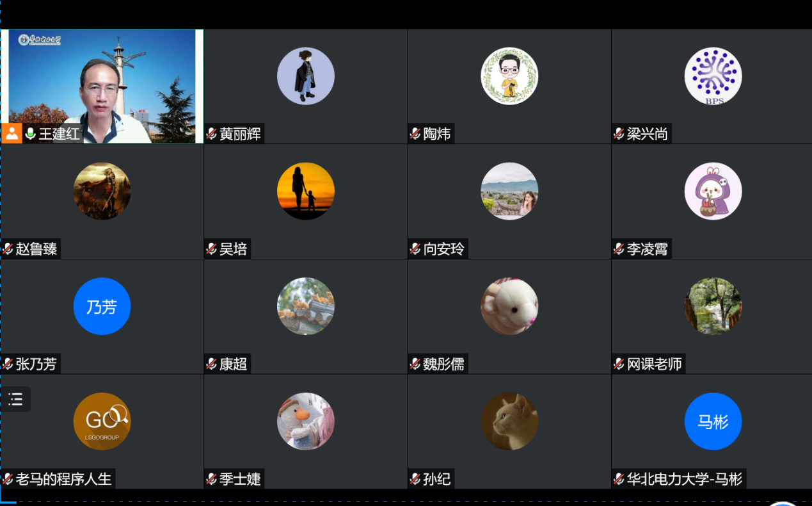812x506 pixels.
Task: Click the LSGOGROUP avatar of 老马的程序人生
Action: (102, 421)
